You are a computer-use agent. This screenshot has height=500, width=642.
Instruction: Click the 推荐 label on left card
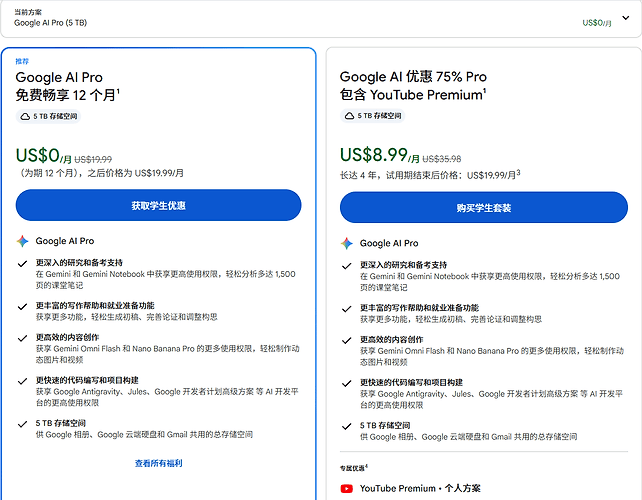pos(22,61)
